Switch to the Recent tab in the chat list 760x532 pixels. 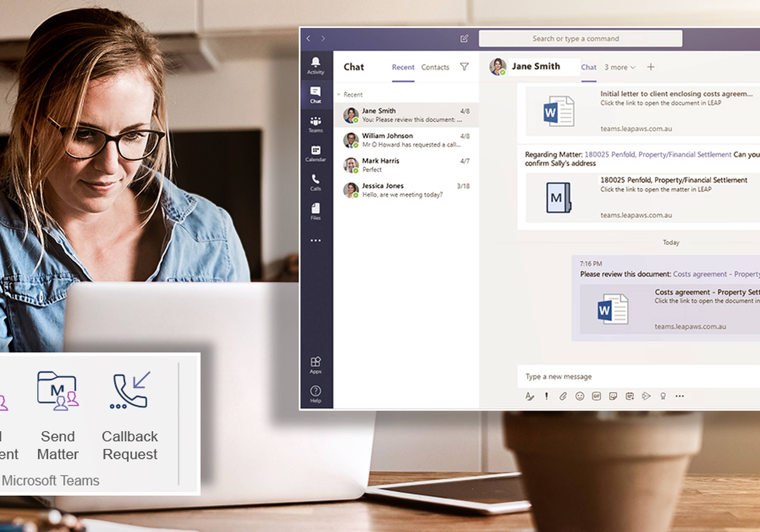coord(403,67)
